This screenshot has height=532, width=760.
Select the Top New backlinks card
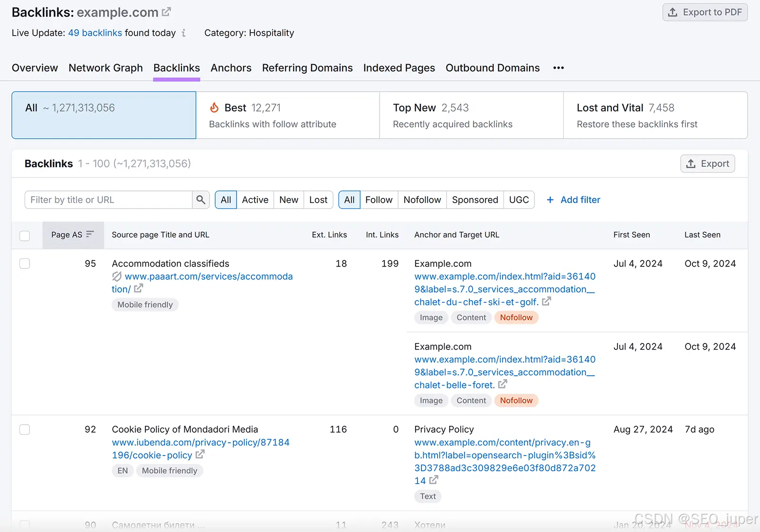[472, 115]
